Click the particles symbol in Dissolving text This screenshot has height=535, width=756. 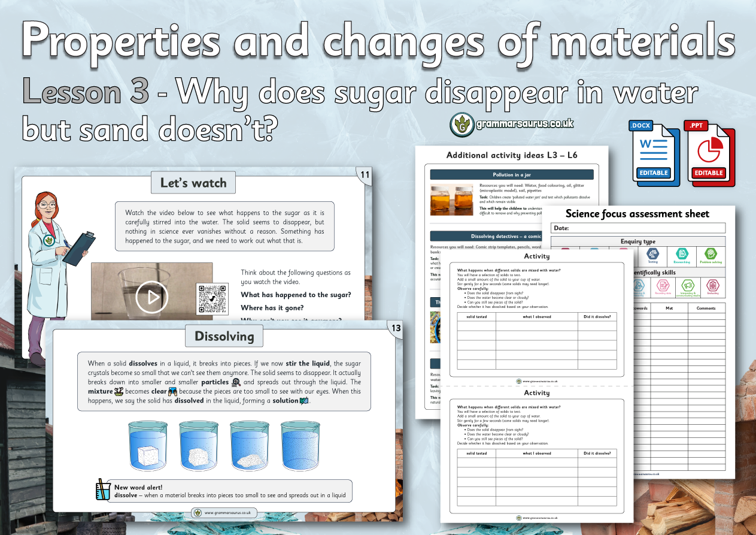pyautogui.click(x=236, y=382)
